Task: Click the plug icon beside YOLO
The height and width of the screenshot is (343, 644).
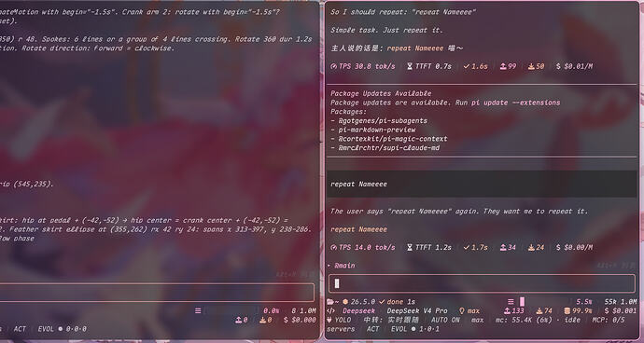Action: [329, 320]
